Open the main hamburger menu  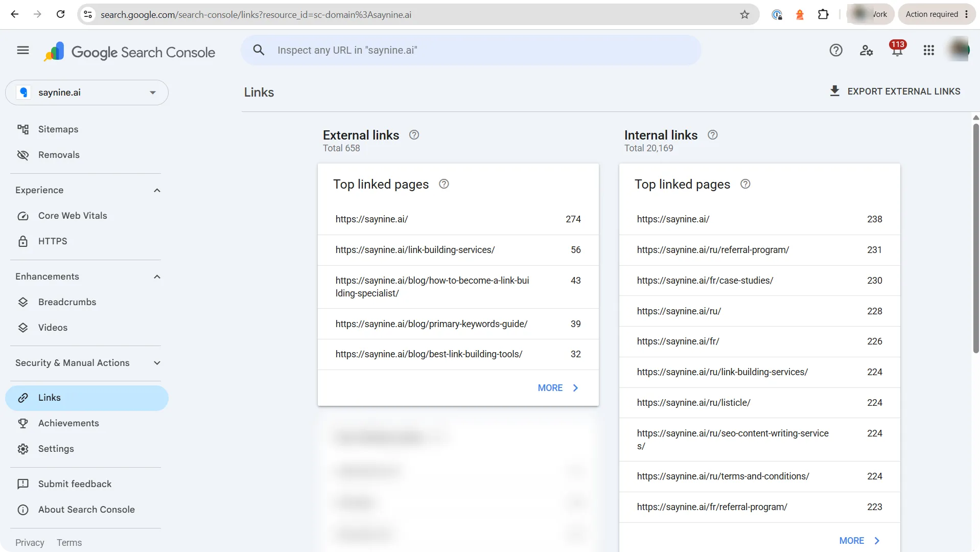(x=23, y=50)
